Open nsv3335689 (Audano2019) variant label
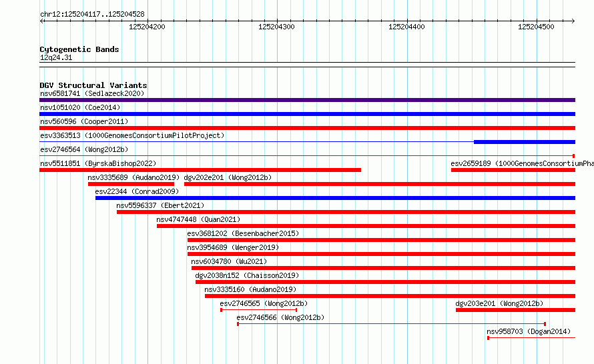594x364 pixels. click(133, 177)
